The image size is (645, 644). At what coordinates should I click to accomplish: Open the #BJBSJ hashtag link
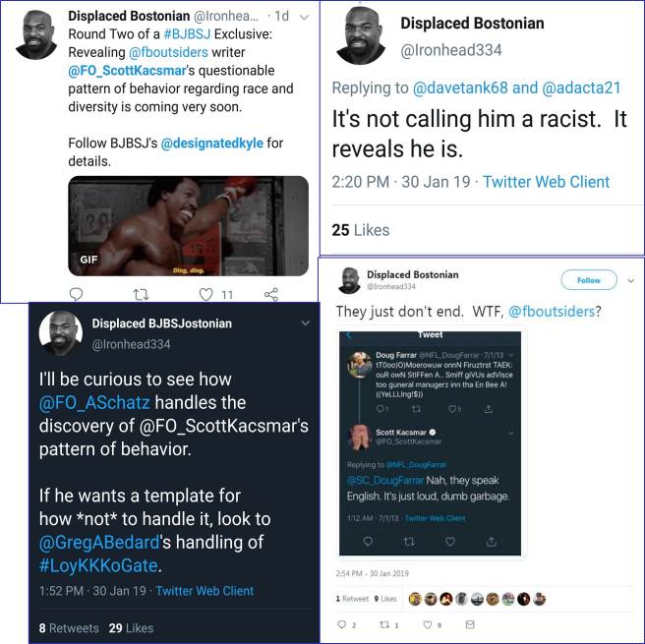(x=187, y=34)
